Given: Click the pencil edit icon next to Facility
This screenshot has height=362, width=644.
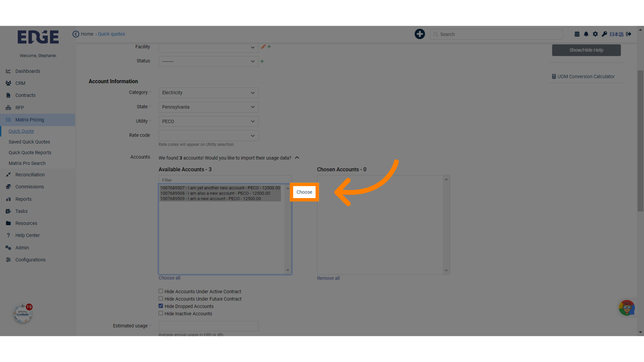Looking at the screenshot, I should pyautogui.click(x=263, y=47).
